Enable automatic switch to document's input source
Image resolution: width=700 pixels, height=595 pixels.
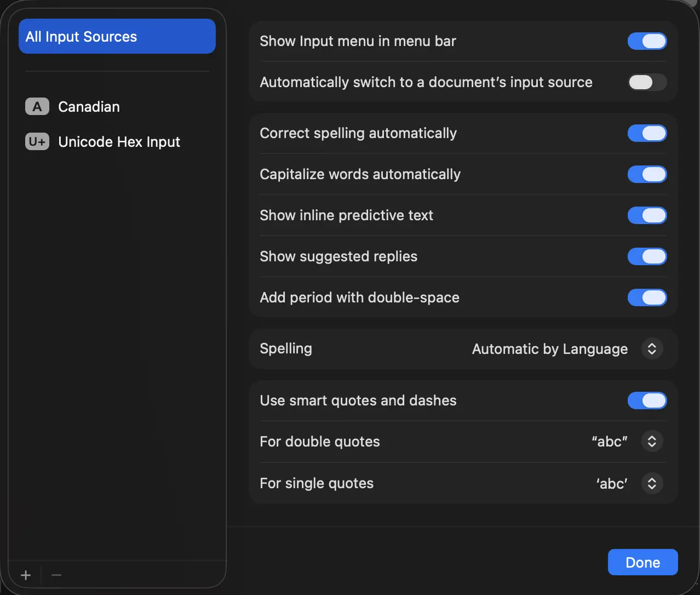[647, 82]
